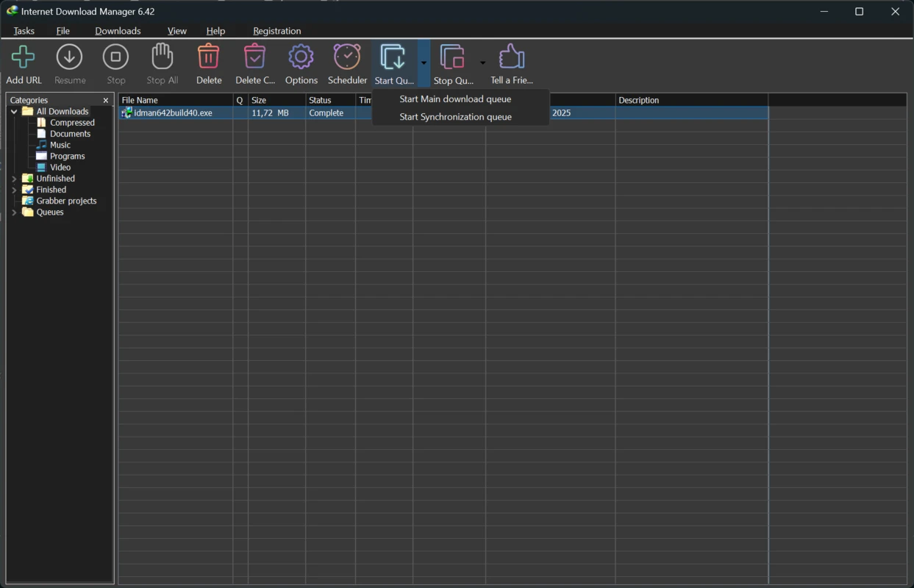Screen dimensions: 914x588
Task: Close the Categories panel
Action: point(106,100)
